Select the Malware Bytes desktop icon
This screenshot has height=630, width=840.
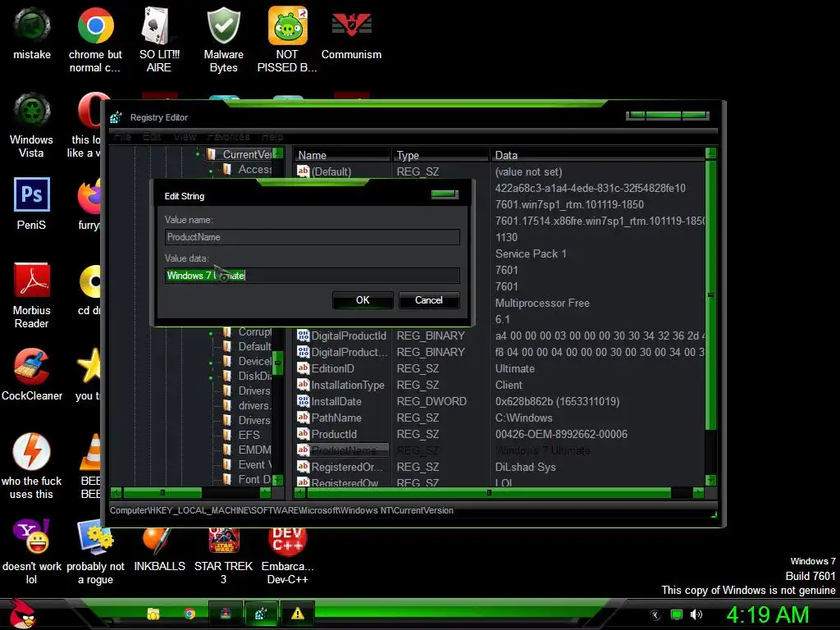[x=223, y=39]
